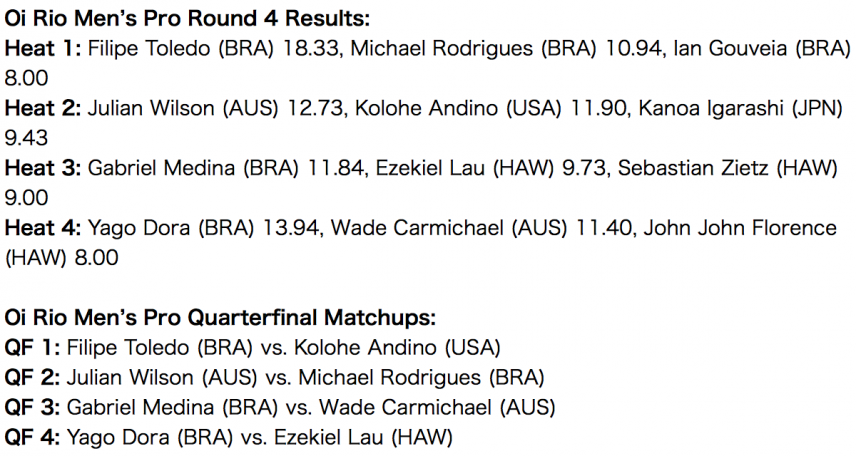The height and width of the screenshot is (456, 856).
Task: Click the Heat 1 label
Action: (x=43, y=49)
